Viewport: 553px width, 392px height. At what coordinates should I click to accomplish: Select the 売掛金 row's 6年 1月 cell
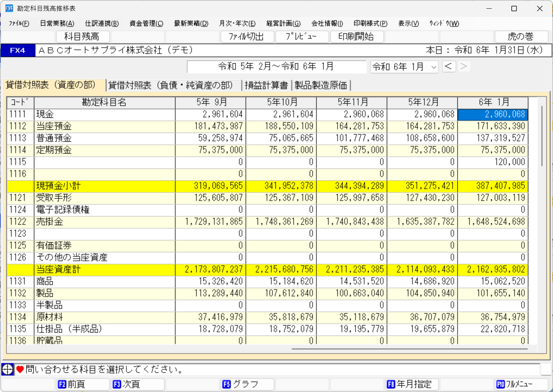[x=493, y=222]
